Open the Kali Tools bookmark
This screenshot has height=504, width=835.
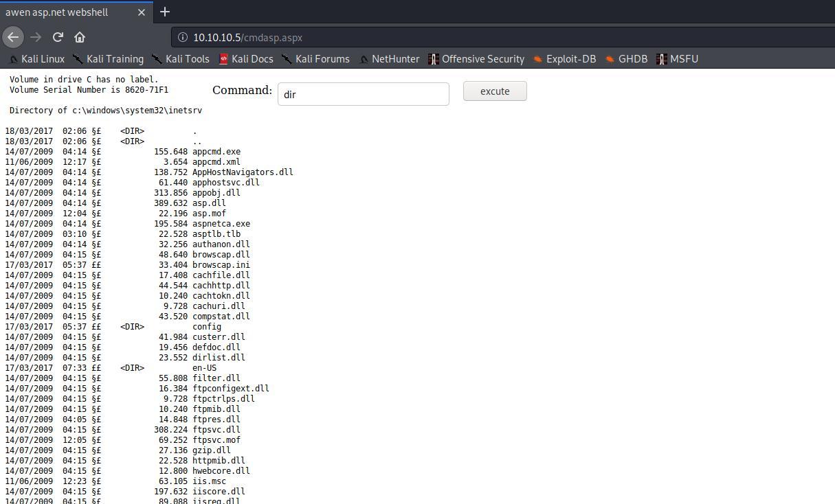(x=181, y=59)
